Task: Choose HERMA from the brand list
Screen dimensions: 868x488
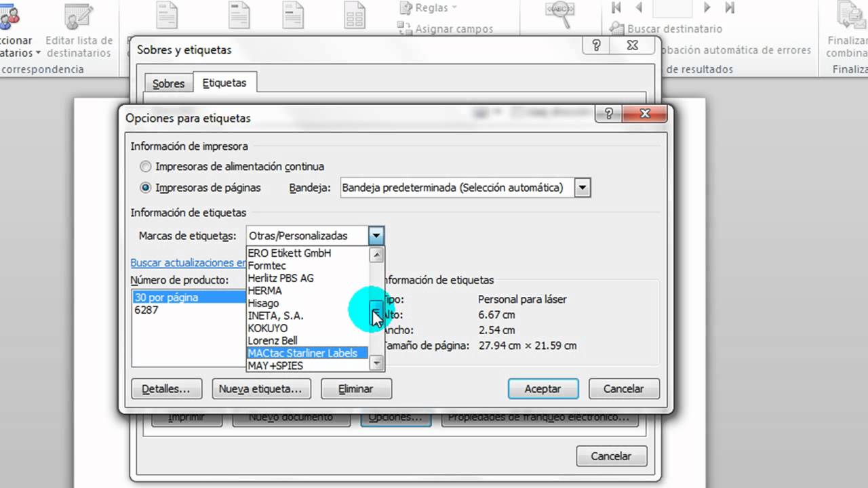Action: point(307,291)
